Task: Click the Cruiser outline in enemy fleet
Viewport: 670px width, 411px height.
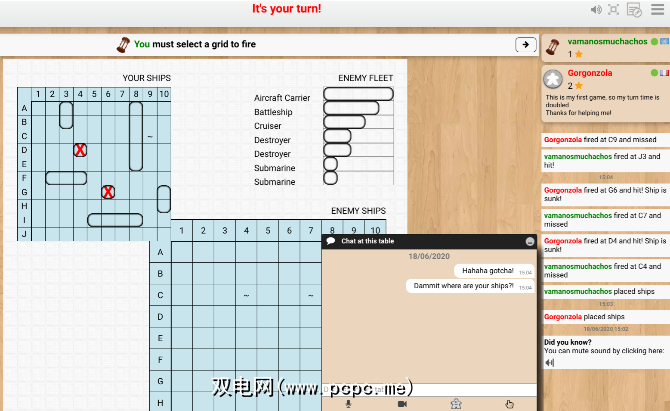Action: tap(344, 122)
